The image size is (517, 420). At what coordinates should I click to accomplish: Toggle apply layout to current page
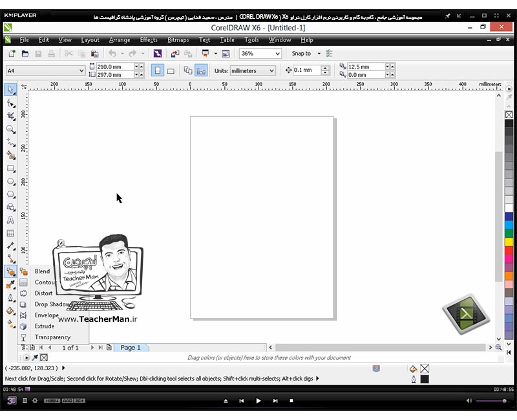point(201,70)
